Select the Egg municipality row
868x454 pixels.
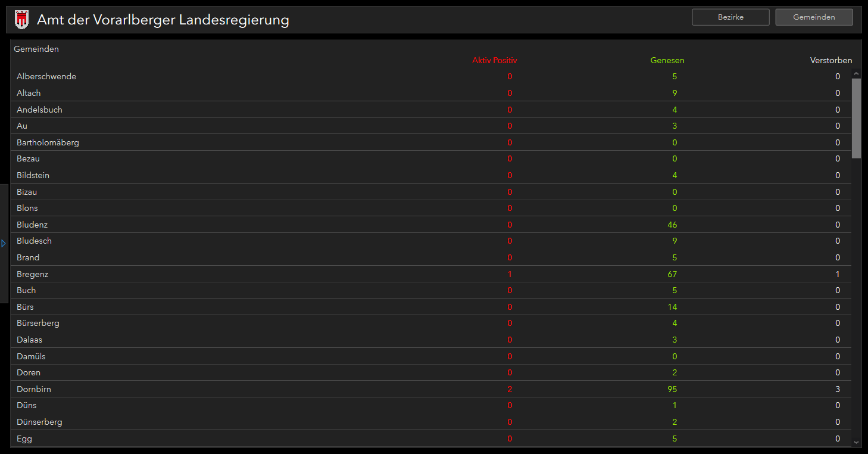click(432, 439)
